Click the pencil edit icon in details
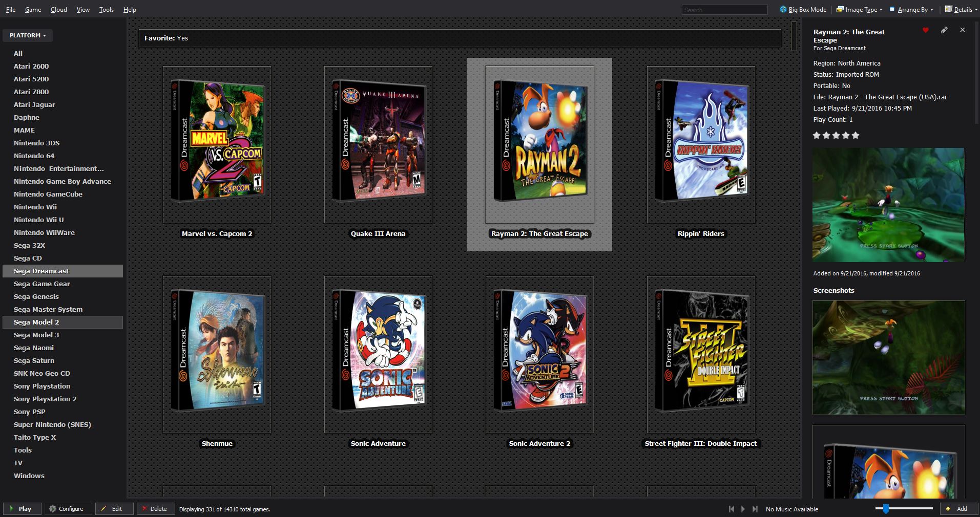 944,30
